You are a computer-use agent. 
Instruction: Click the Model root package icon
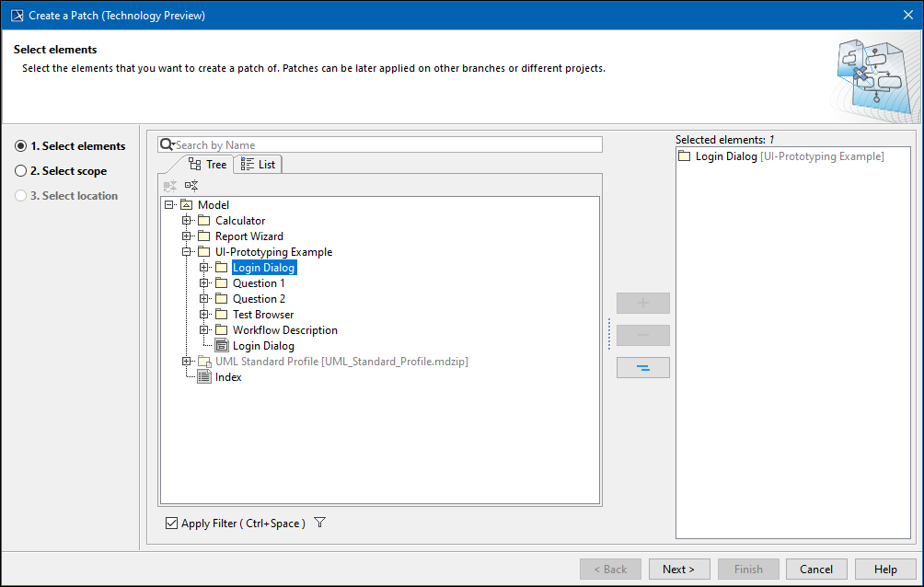click(x=187, y=205)
